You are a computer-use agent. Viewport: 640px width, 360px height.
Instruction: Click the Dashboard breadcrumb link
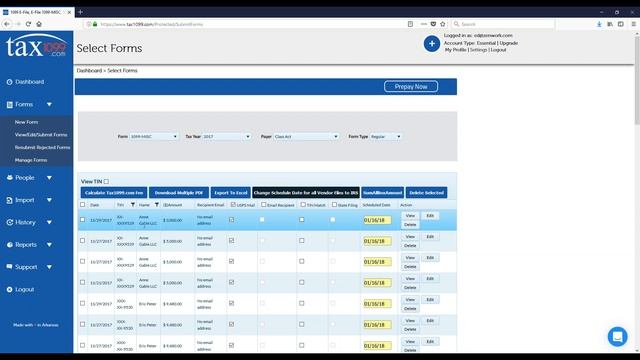coord(89,71)
